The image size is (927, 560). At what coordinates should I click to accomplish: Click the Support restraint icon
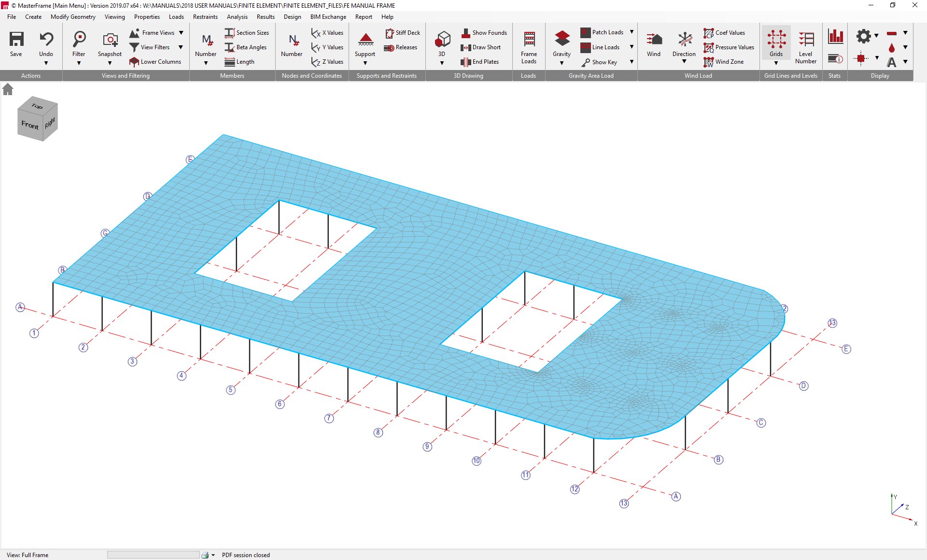pyautogui.click(x=365, y=39)
